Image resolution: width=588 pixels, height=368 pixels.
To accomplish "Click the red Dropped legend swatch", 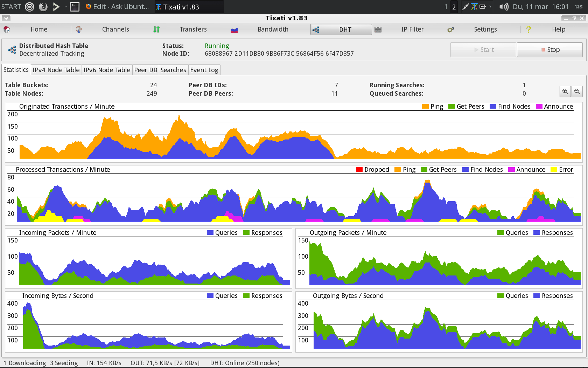I will pos(359,170).
